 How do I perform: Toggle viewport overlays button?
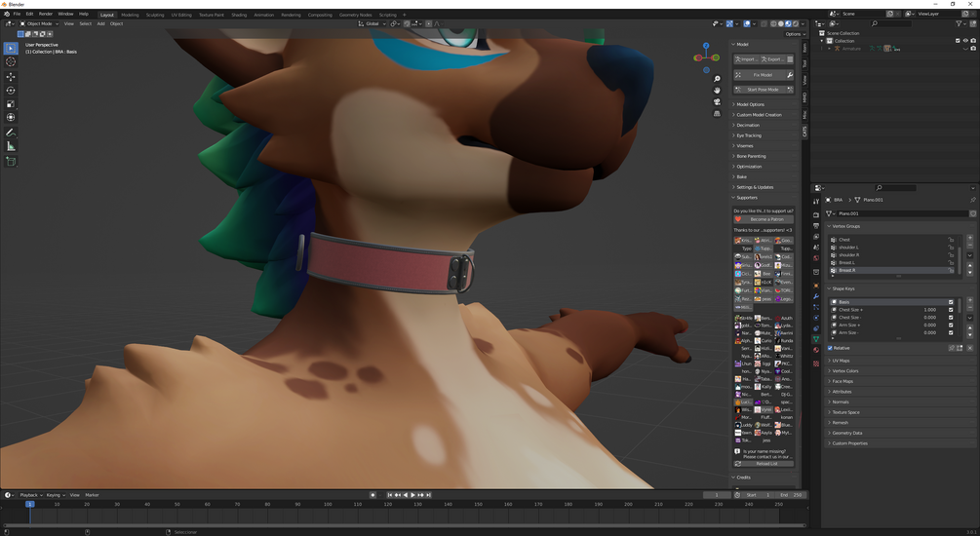747,23
